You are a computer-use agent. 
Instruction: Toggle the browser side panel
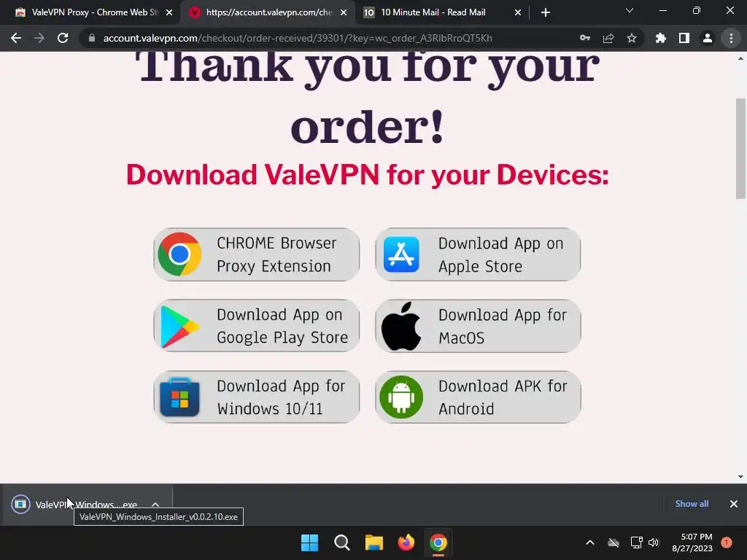(x=684, y=38)
